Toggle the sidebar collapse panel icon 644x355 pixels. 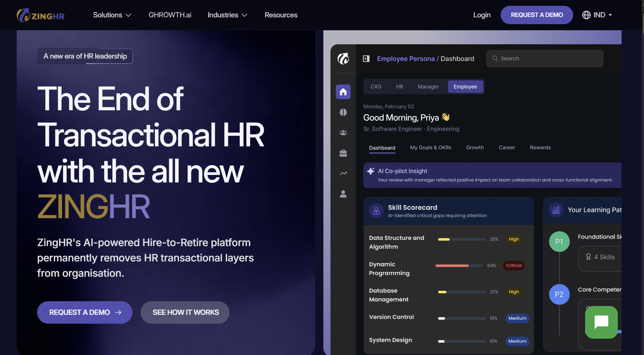(366, 59)
